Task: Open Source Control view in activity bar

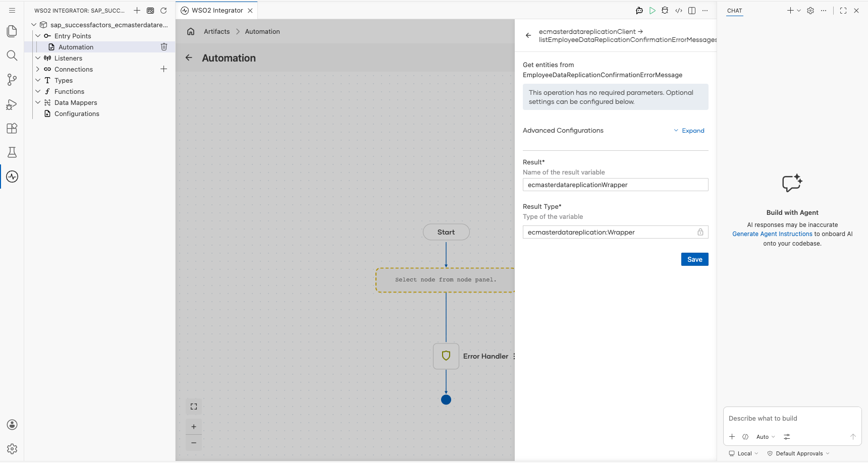Action: point(12,80)
